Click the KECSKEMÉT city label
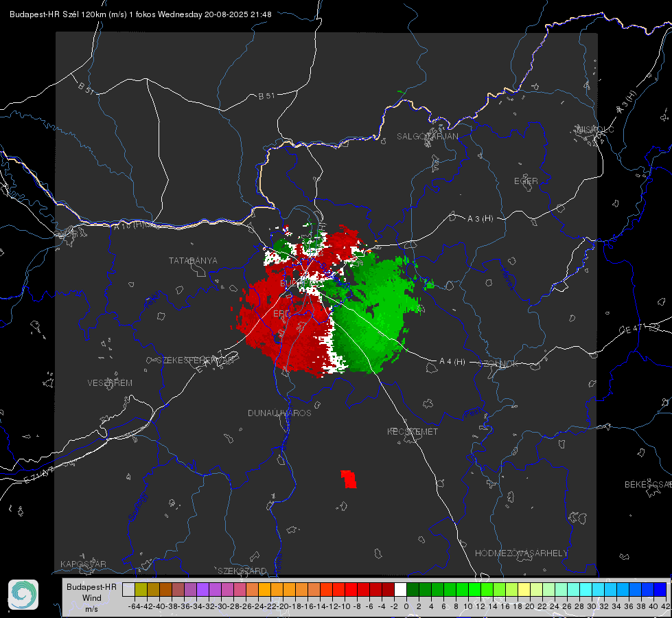Screen dimensions: 672x618 point(413,431)
